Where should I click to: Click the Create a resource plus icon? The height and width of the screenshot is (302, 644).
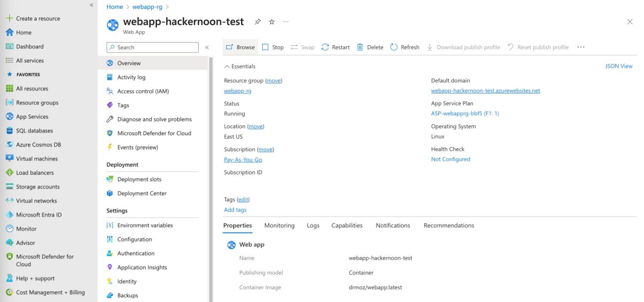(x=9, y=18)
